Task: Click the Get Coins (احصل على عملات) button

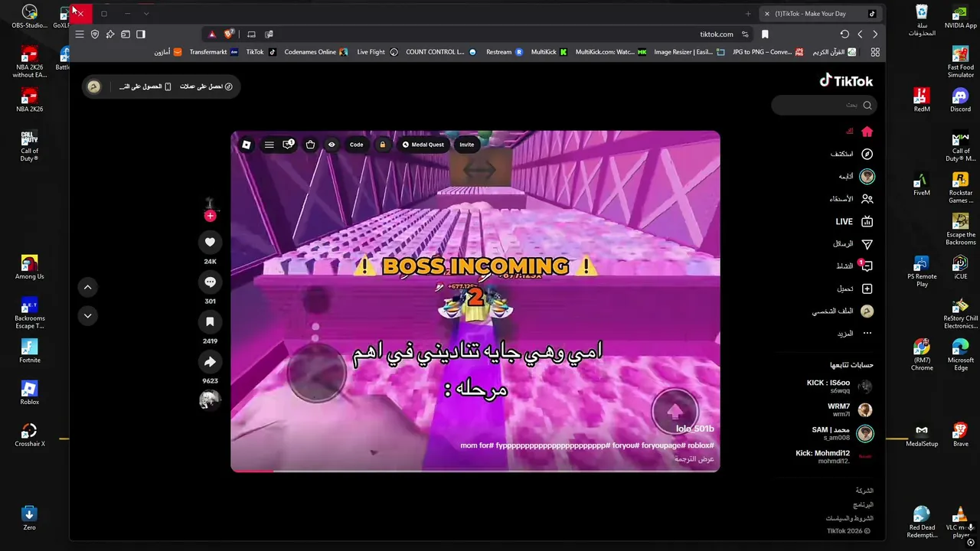Action: [206, 86]
